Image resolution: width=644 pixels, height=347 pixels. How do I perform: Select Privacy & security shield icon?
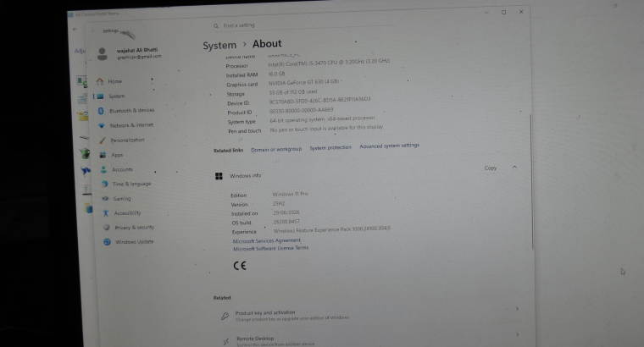(x=107, y=227)
